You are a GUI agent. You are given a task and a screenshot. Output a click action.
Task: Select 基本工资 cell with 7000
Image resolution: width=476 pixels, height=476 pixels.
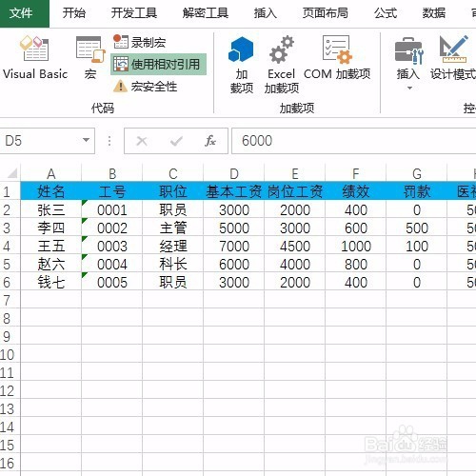point(234,246)
